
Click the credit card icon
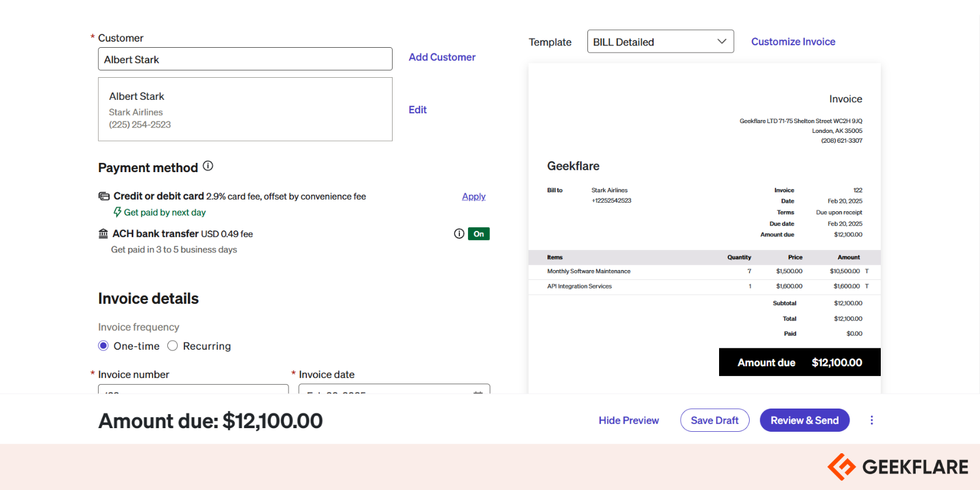click(104, 196)
